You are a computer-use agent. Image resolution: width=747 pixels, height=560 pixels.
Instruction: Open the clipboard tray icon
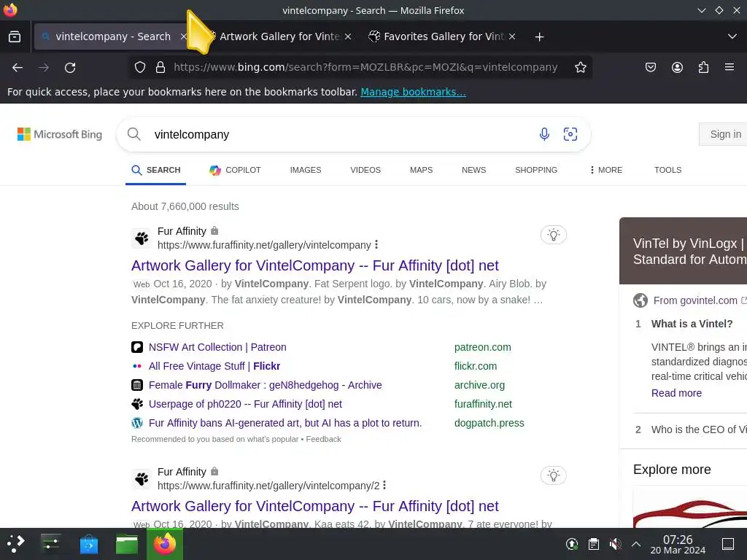point(594,544)
